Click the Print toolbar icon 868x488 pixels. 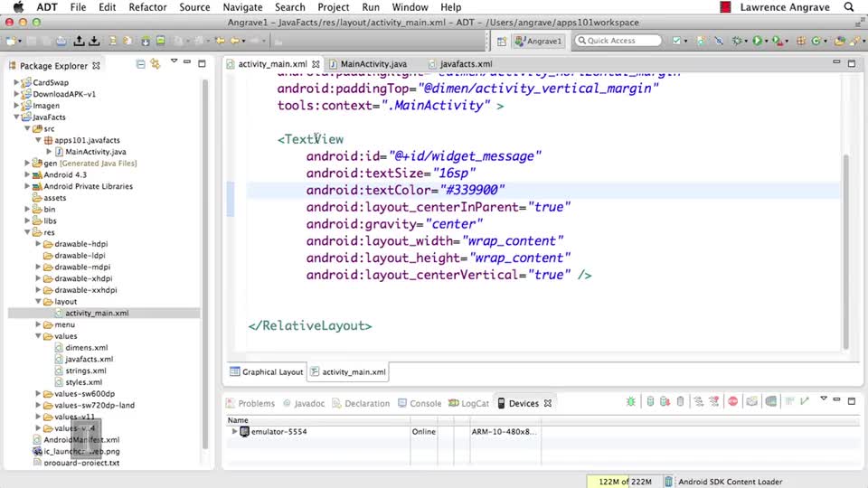(61, 41)
